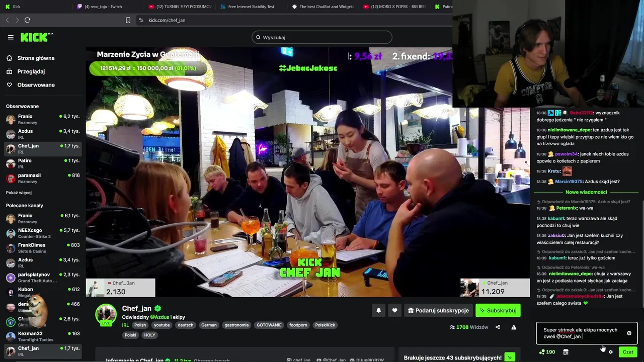644x362 pixels.
Task: Click the bookmark icon in address bar
Action: point(128,20)
